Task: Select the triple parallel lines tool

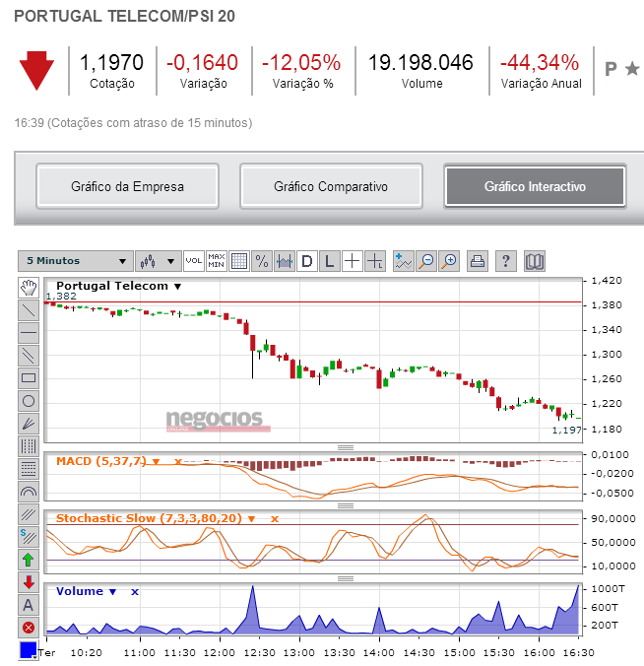Action: tap(29, 514)
